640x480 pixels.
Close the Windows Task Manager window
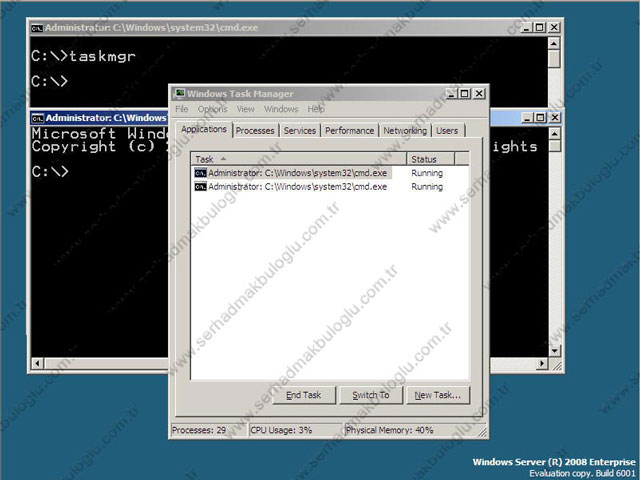(x=479, y=93)
